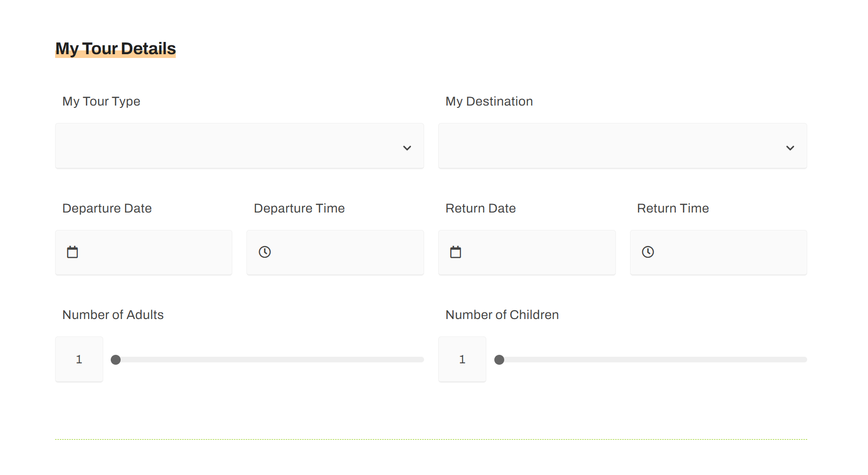The width and height of the screenshot is (868, 475).
Task: Click the Number of Children slider handle
Action: point(500,360)
